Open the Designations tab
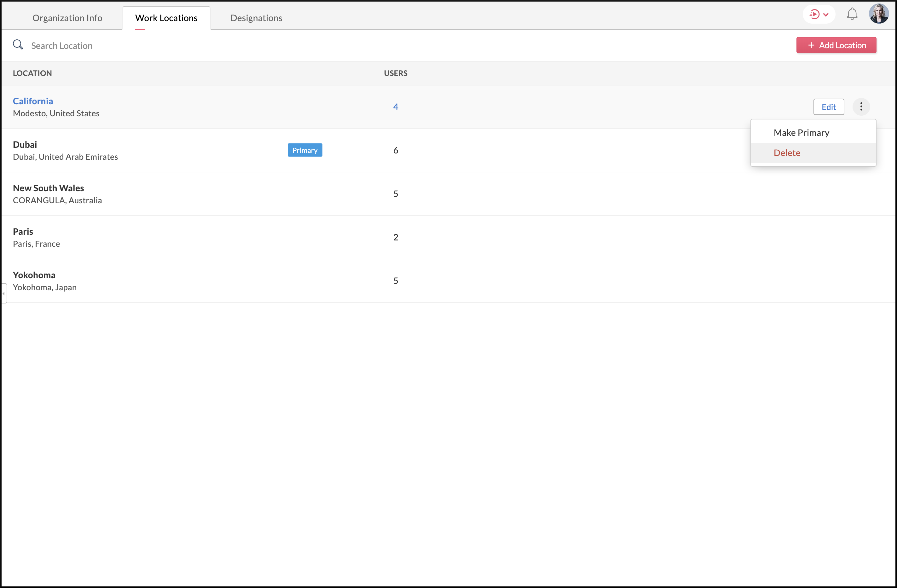The width and height of the screenshot is (897, 588). pyautogui.click(x=256, y=18)
